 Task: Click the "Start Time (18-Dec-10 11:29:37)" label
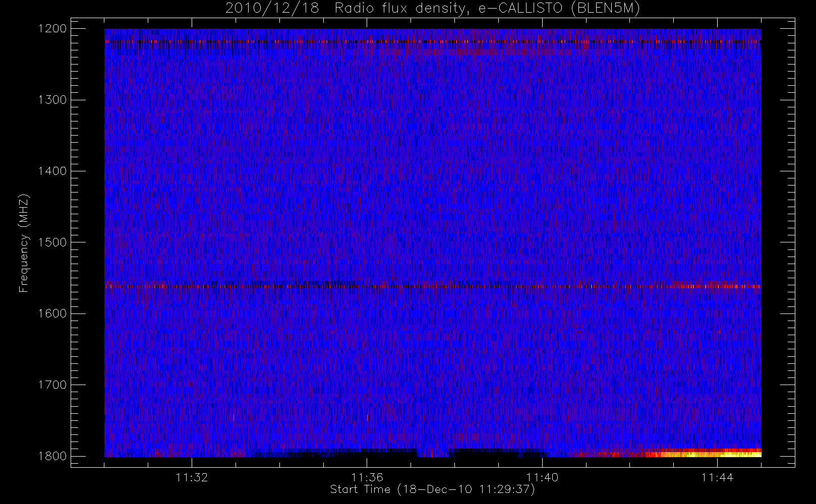tap(433, 489)
